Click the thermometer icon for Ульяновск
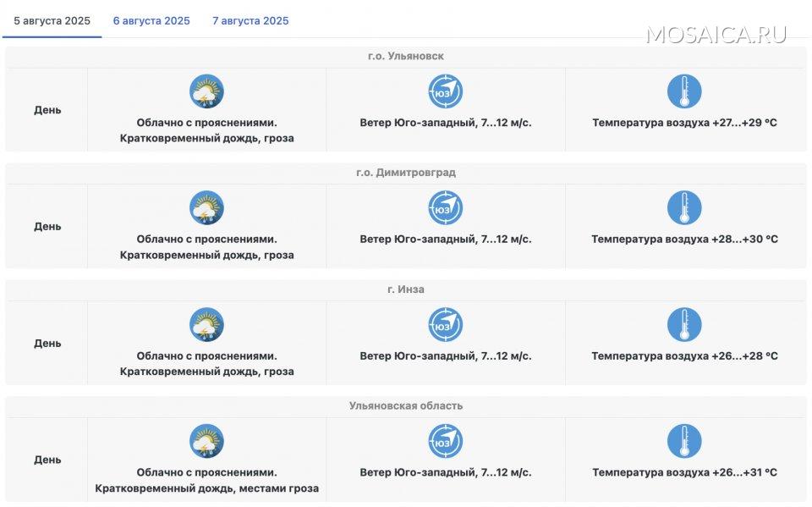The width and height of the screenshot is (812, 507). click(x=684, y=91)
